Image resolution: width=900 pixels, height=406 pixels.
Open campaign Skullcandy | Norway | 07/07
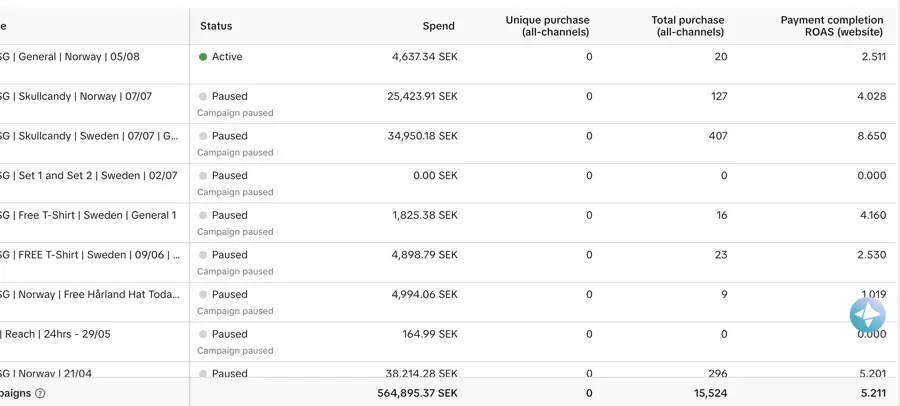76,96
